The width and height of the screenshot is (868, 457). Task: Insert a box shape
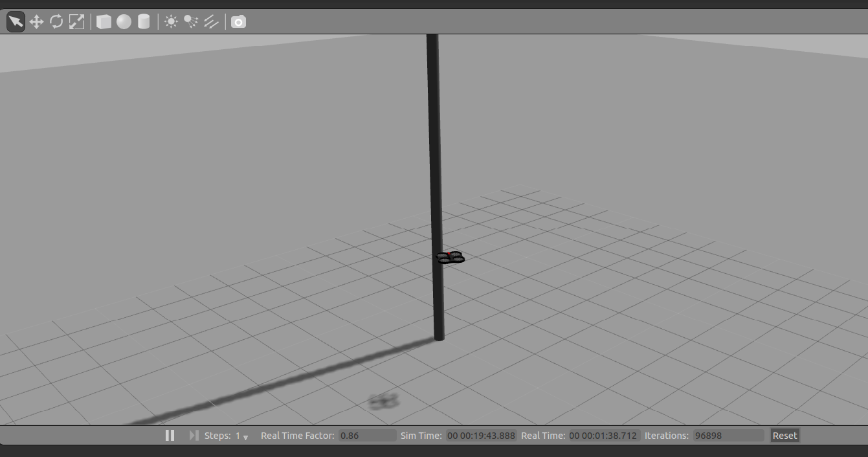pyautogui.click(x=104, y=22)
